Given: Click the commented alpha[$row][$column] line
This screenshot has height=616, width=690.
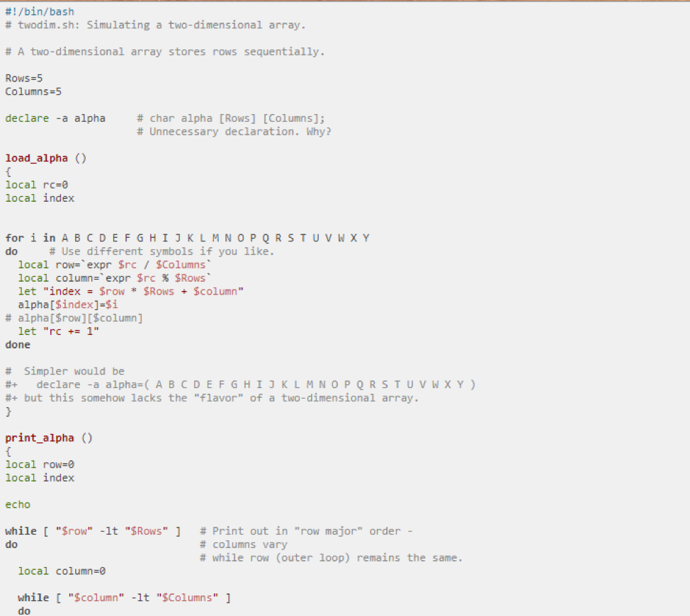Looking at the screenshot, I should 74,318.
